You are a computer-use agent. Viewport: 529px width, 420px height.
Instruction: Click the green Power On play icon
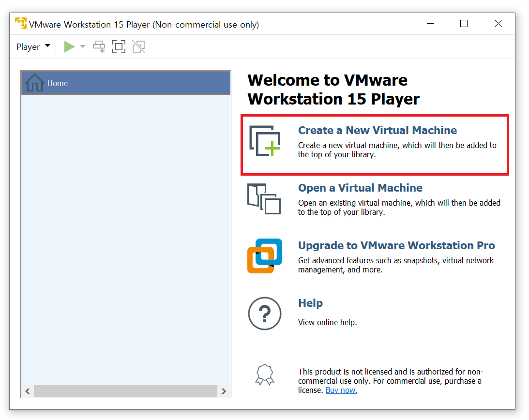click(70, 47)
